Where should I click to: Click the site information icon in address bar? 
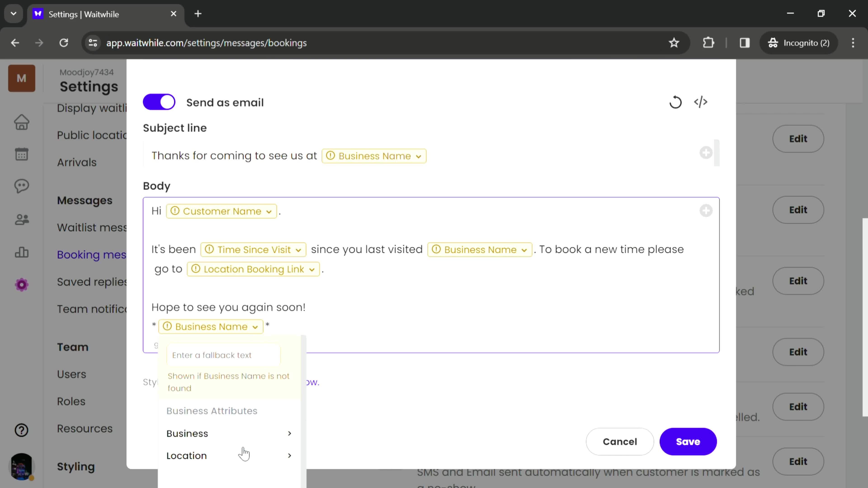coord(93,43)
